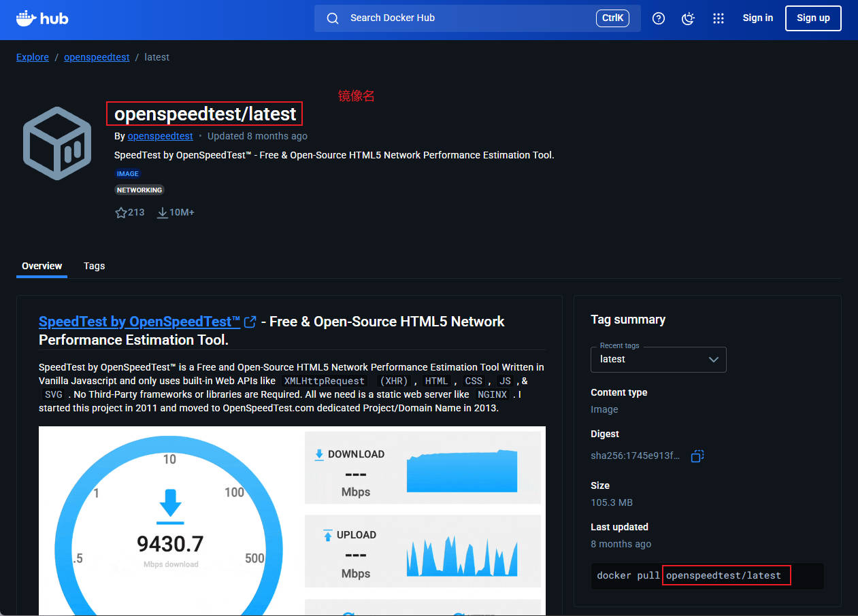This screenshot has width=858, height=616.
Task: Toggle the dark/light theme icon
Action: (x=688, y=18)
